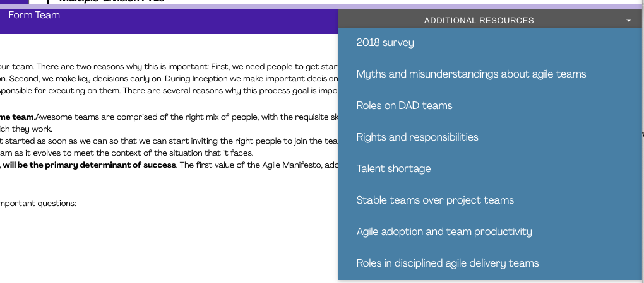644x283 pixels.
Task: Click the bold 'primary determinant of success' text
Action: [x=110, y=165]
